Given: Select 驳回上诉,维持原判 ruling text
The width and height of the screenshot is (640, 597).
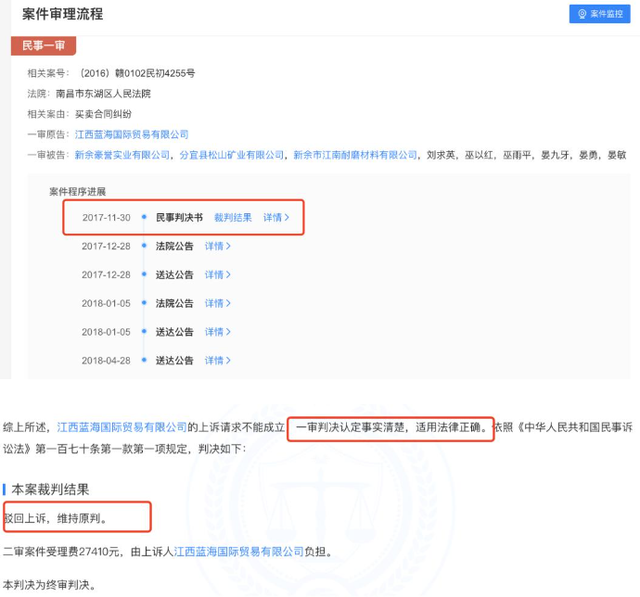Looking at the screenshot, I should (x=56, y=518).
